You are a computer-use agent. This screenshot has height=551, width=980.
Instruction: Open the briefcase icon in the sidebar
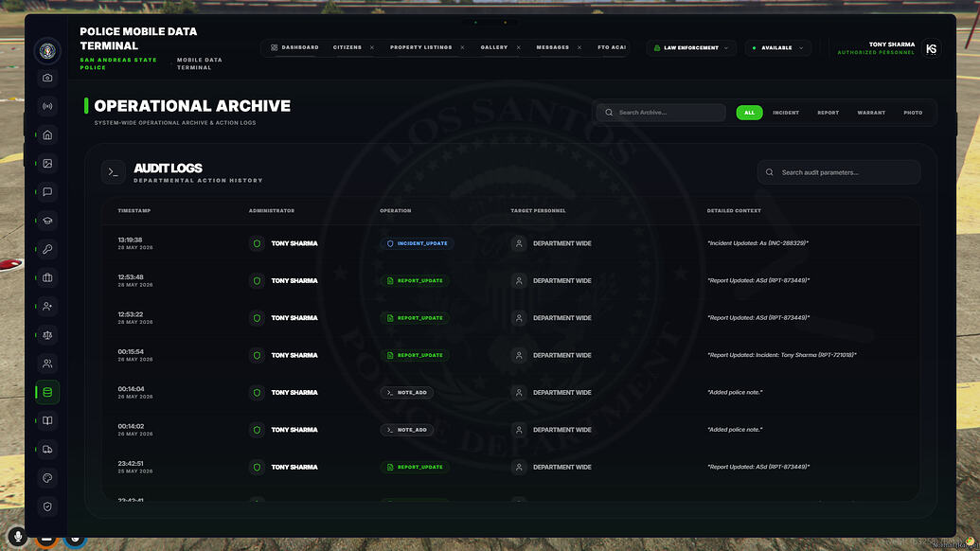pyautogui.click(x=47, y=278)
